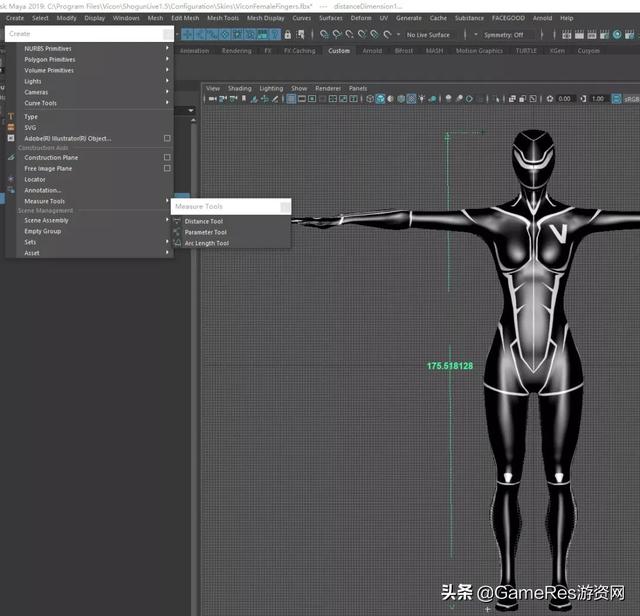The height and width of the screenshot is (616, 640).
Task: Open the Hypershade icon
Action: pyautogui.click(x=617, y=35)
